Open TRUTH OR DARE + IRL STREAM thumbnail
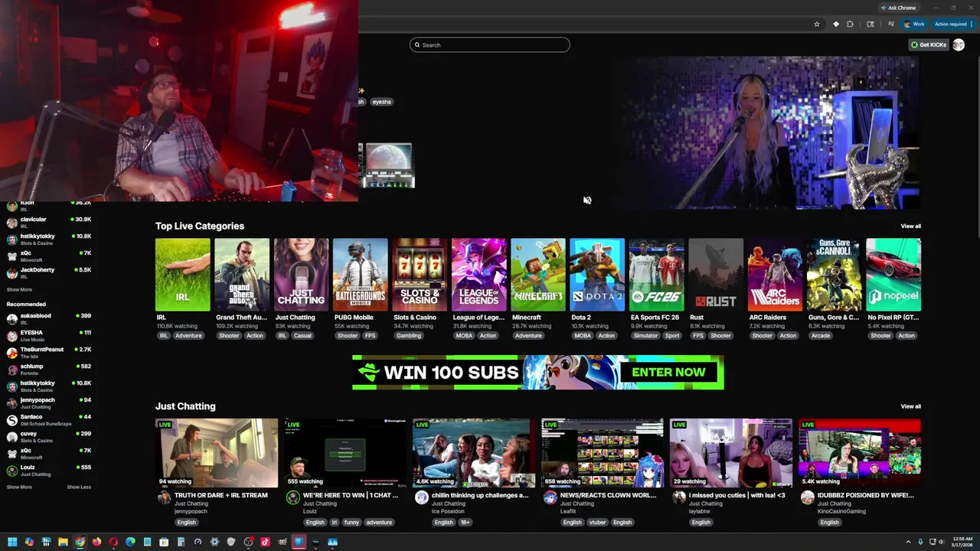 point(217,453)
